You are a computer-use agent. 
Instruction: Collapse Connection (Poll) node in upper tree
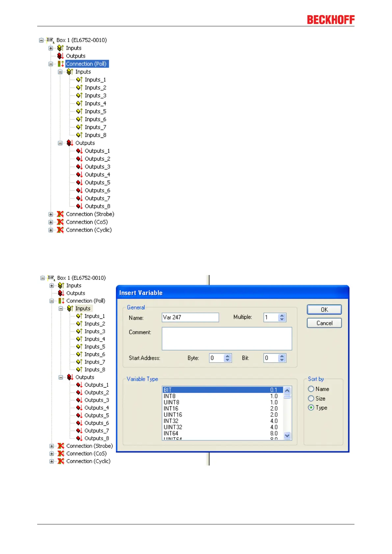click(x=51, y=64)
